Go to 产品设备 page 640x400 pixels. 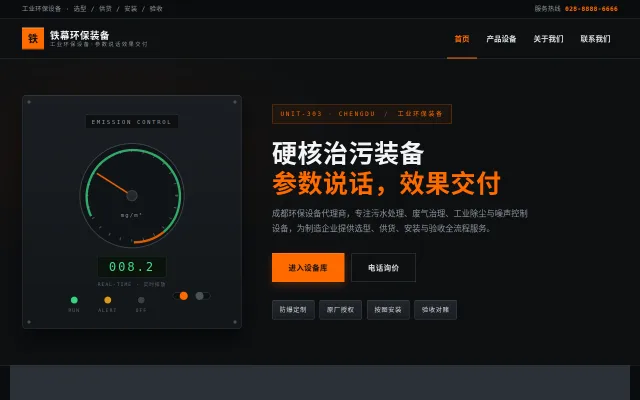tap(501, 39)
